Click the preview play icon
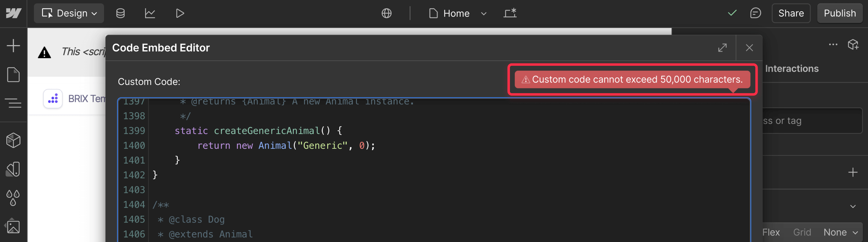The width and height of the screenshot is (868, 242). pyautogui.click(x=180, y=13)
